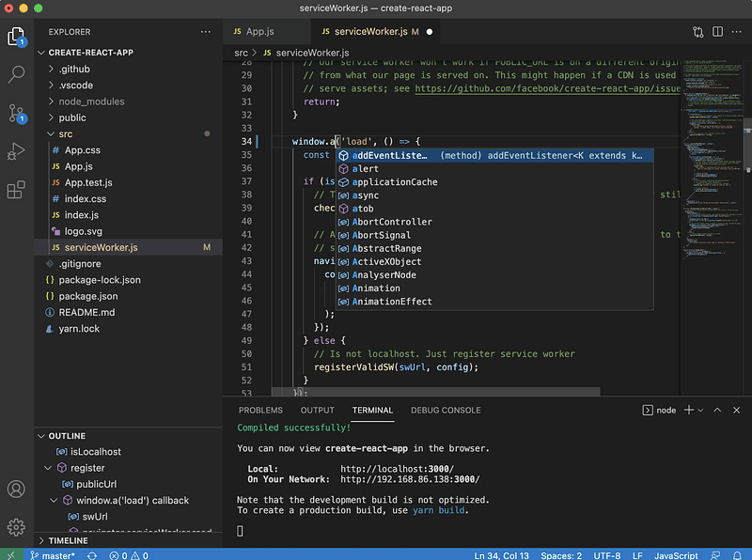Open the Run and Debug view

point(16,151)
